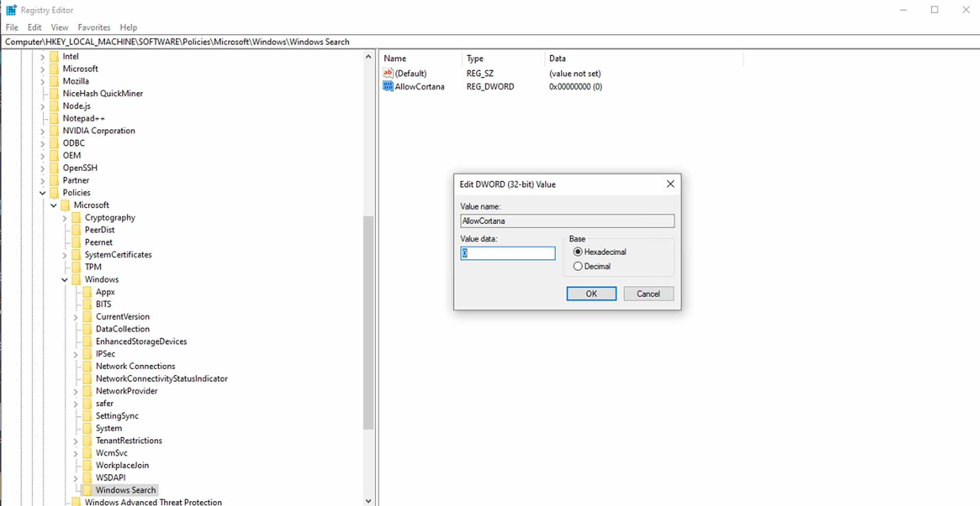Collapse the Windows key under Microsoft
Viewport: 980px width, 506px height.
coord(65,280)
